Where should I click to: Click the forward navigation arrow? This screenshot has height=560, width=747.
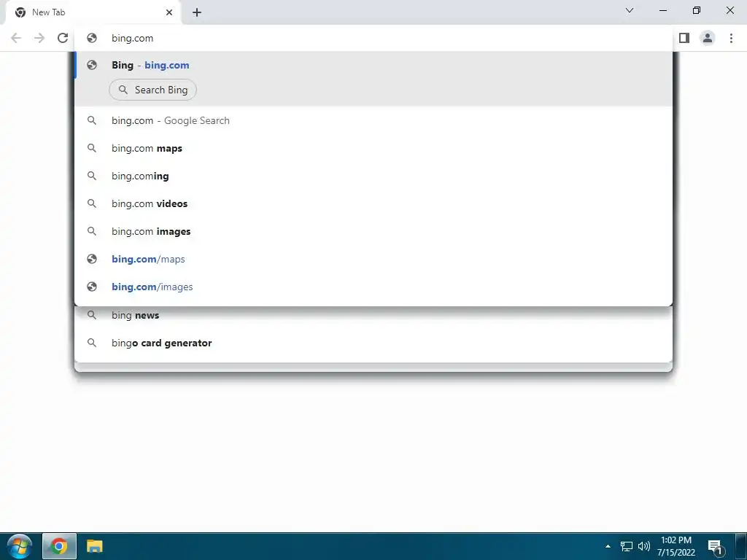[39, 38]
